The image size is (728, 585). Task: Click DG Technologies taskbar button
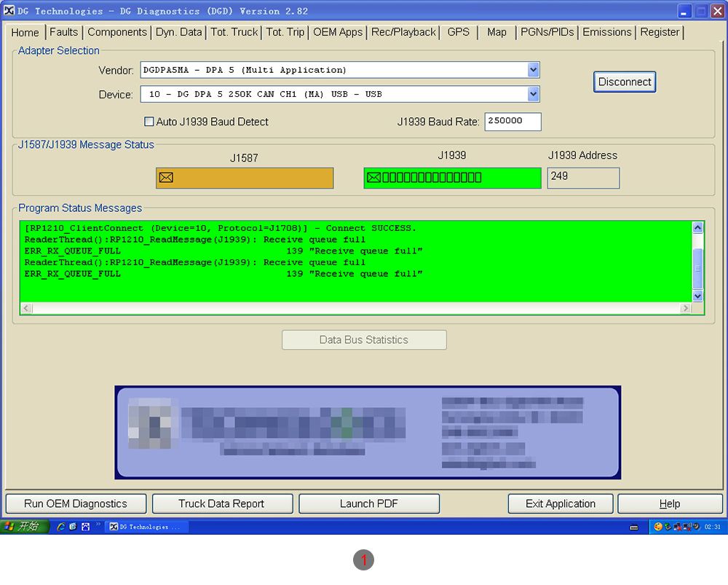[147, 527]
